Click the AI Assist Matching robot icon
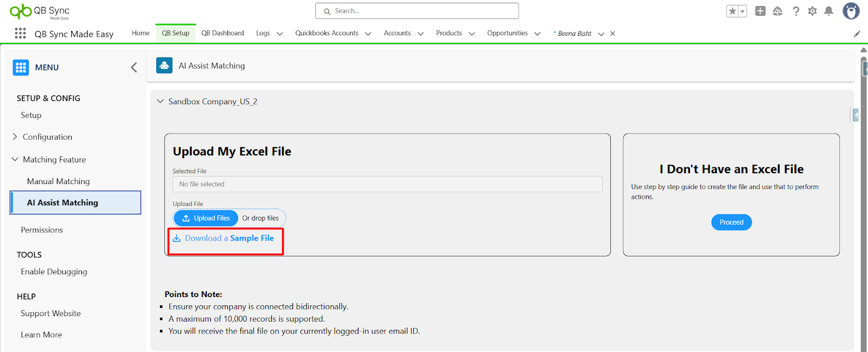 click(164, 66)
